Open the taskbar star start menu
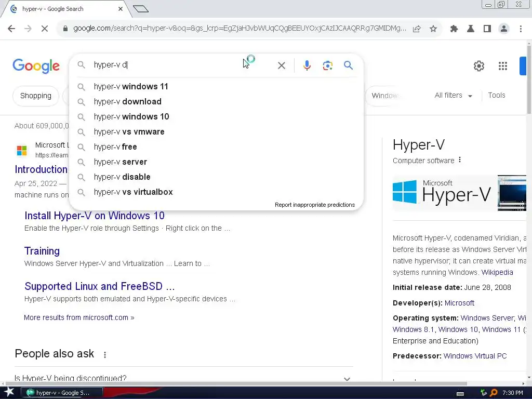The image size is (532, 399). click(x=9, y=393)
